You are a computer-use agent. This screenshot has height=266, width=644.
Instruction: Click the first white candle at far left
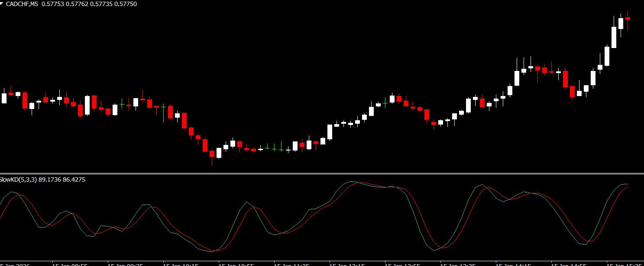pyautogui.click(x=4, y=98)
